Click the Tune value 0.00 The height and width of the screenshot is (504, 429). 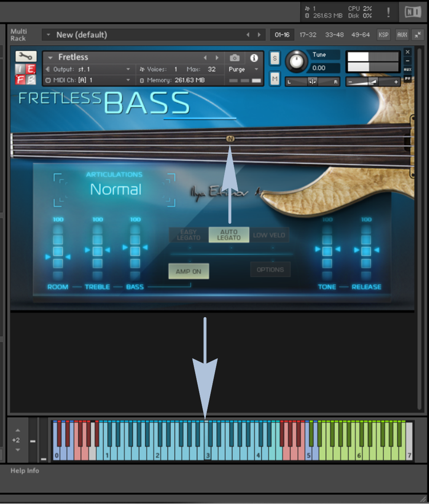[x=319, y=68]
